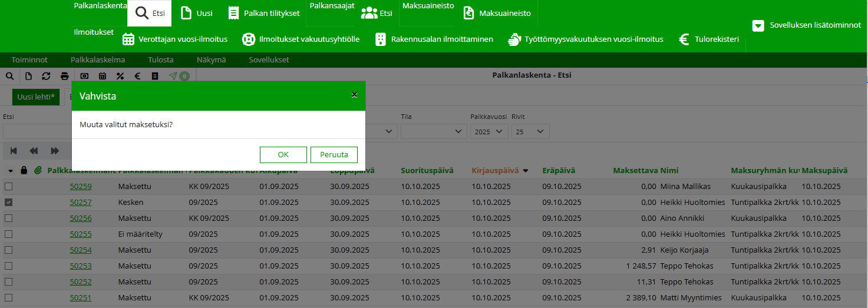
Task: Expand Sovelluksen lisätoiminnot menu
Action: pyautogui.click(x=806, y=25)
